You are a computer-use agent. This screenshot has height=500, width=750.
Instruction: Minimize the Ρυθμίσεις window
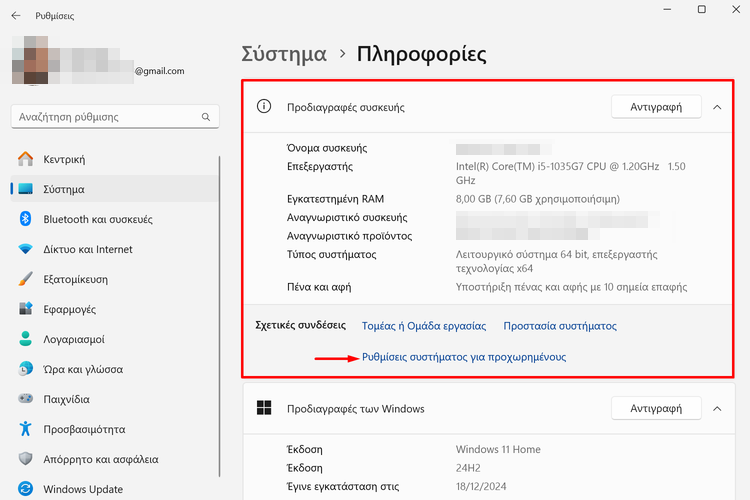pos(667,9)
